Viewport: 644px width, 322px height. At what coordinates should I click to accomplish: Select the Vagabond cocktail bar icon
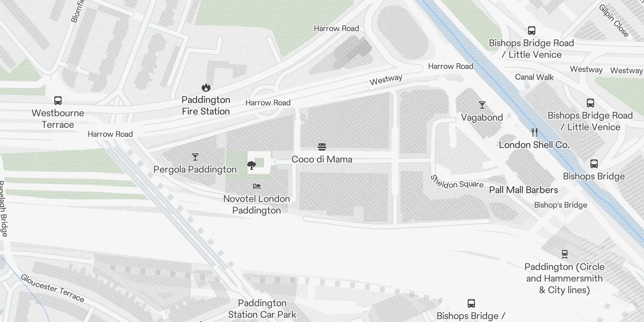click(x=482, y=105)
